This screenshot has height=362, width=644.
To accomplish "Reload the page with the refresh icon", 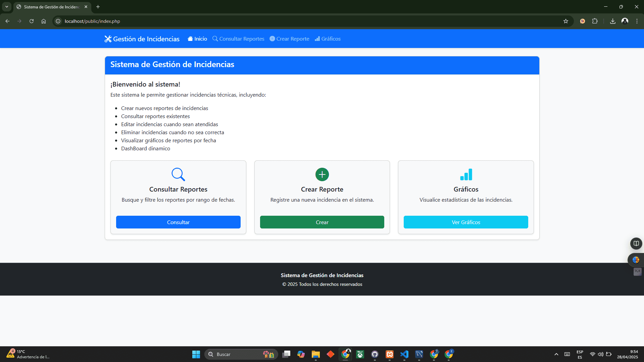I will tap(32, 21).
